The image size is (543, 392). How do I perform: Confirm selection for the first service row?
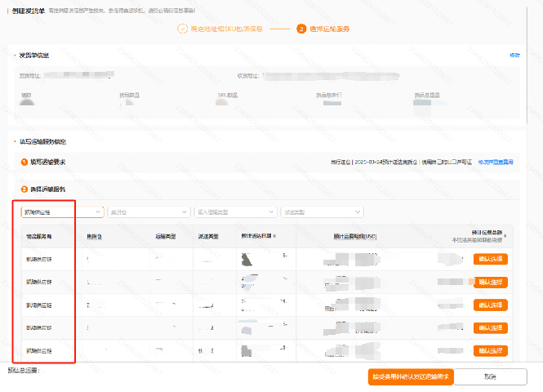tap(491, 259)
